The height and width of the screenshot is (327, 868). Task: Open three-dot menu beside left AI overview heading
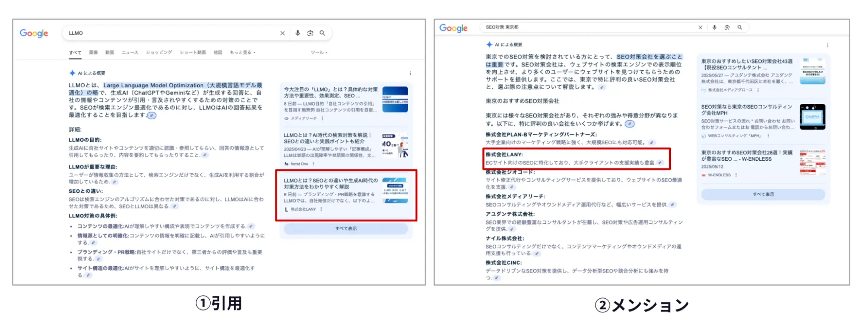[410, 73]
